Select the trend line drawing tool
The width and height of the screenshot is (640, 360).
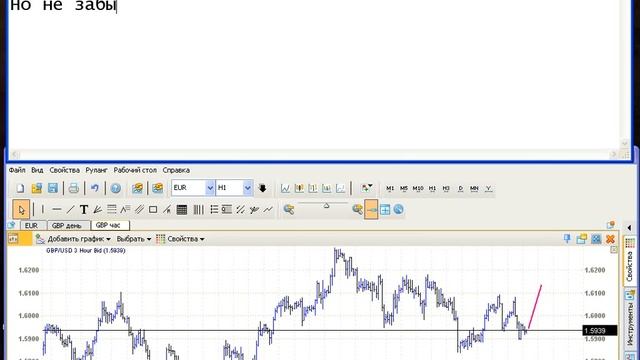click(70, 210)
